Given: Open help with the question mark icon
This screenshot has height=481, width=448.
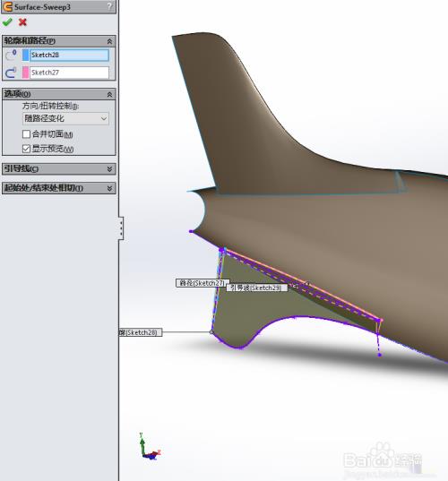Looking at the screenshot, I should tap(109, 7).
